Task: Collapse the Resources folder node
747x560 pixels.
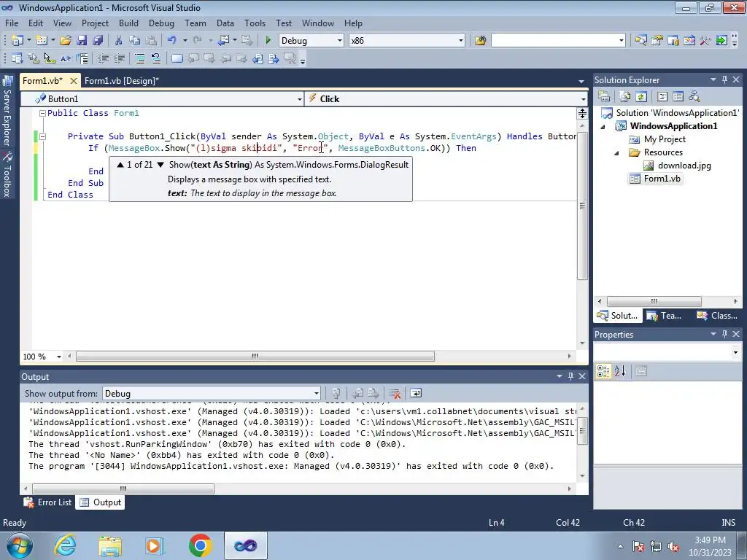Action: (616, 153)
